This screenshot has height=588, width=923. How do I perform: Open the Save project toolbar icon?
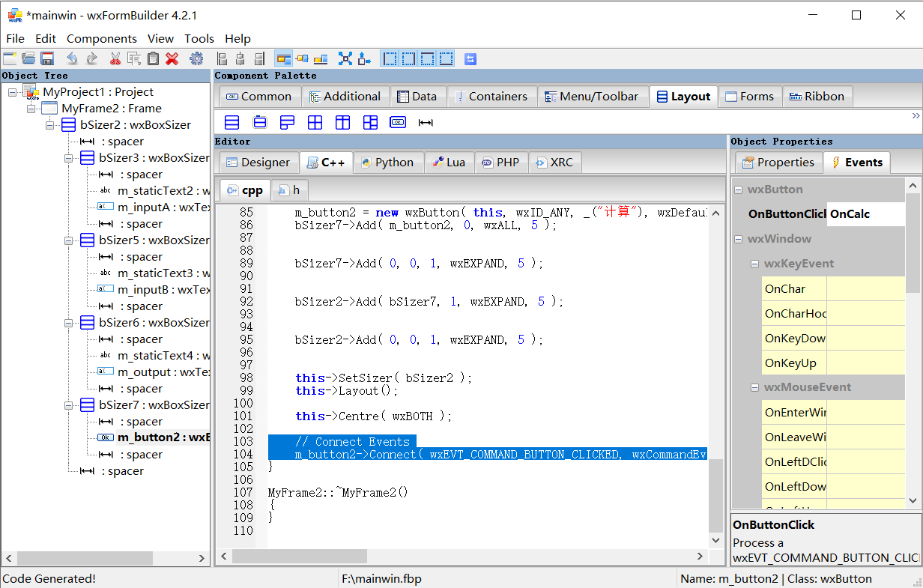tap(47, 58)
